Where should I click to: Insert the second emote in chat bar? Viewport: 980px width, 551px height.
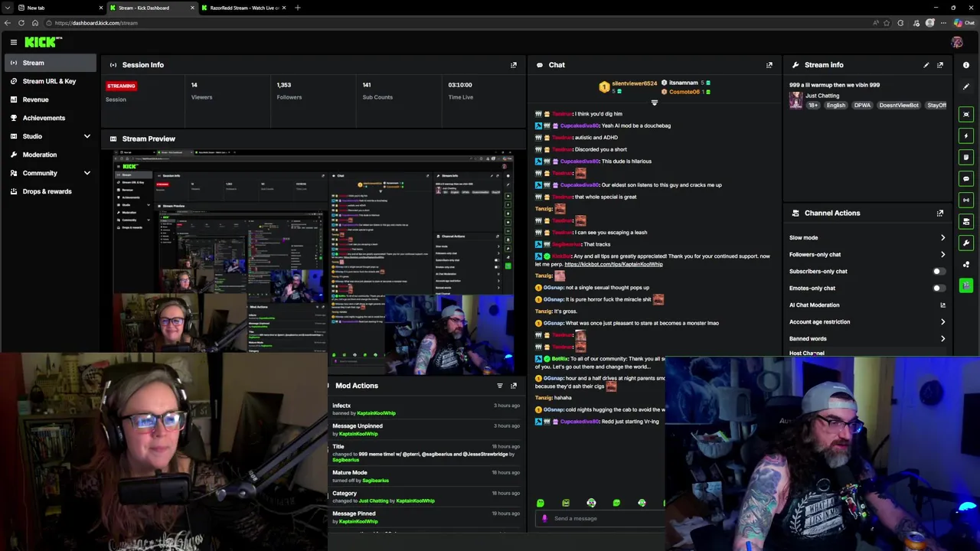point(566,503)
